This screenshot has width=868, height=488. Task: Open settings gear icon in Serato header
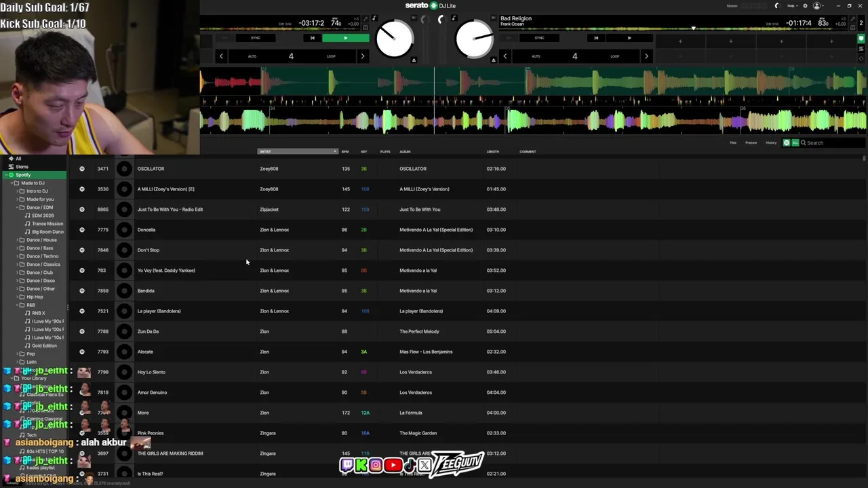pos(805,5)
